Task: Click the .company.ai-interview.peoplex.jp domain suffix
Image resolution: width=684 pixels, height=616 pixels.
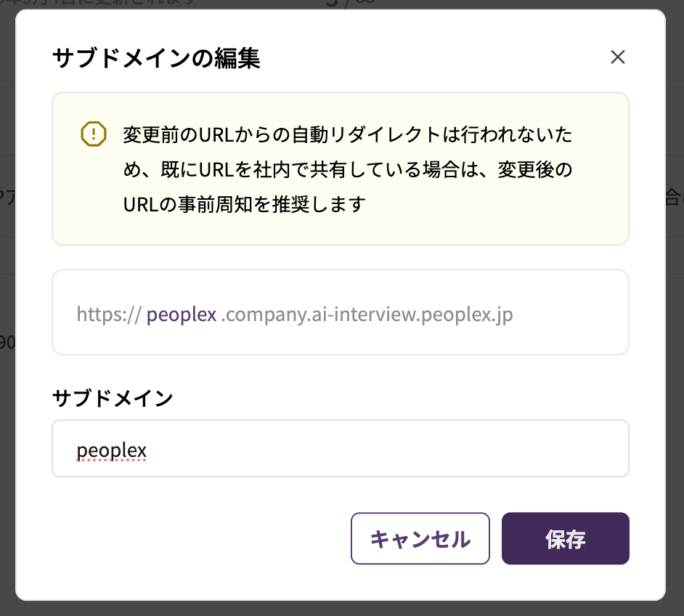Action: click(x=367, y=315)
